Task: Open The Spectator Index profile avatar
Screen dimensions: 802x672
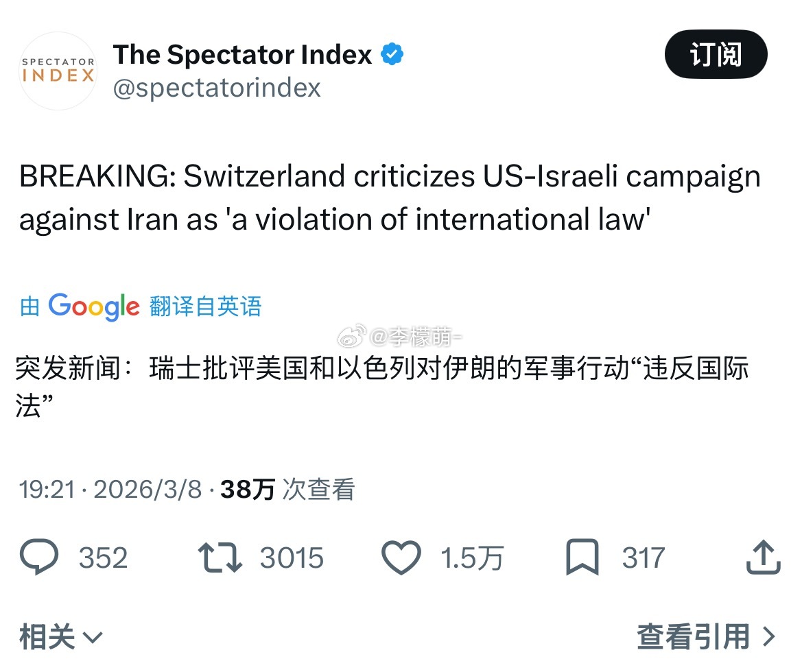Action: tap(58, 71)
